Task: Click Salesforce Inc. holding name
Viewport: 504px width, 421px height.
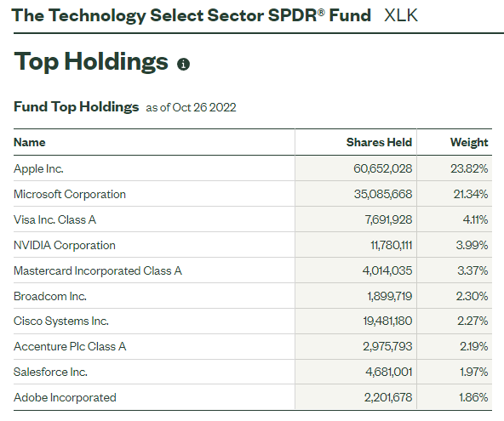Action: (50, 372)
